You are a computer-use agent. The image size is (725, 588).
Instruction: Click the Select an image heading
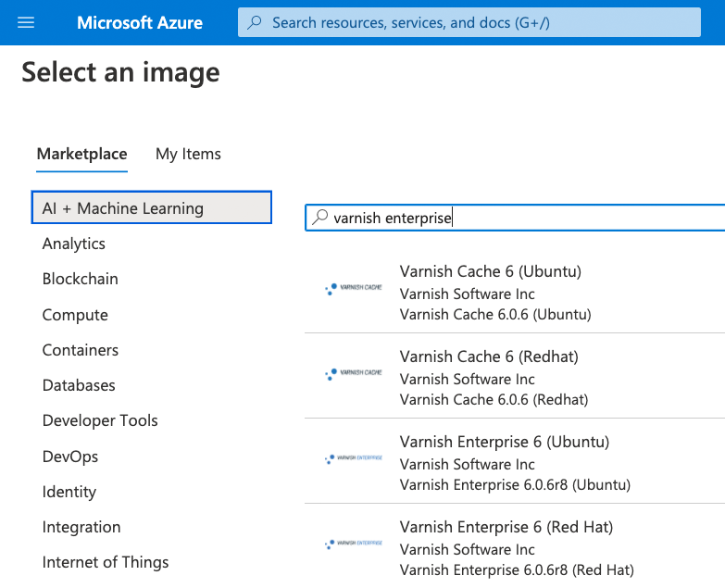coord(120,72)
